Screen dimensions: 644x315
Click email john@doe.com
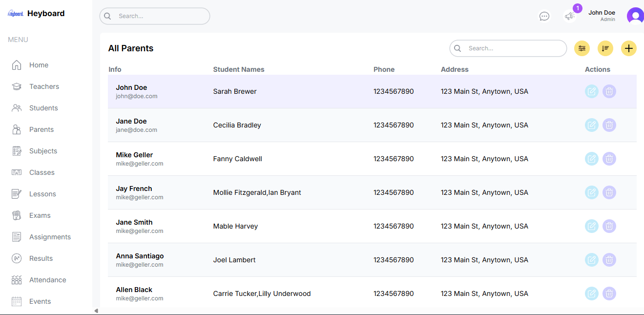click(x=137, y=96)
